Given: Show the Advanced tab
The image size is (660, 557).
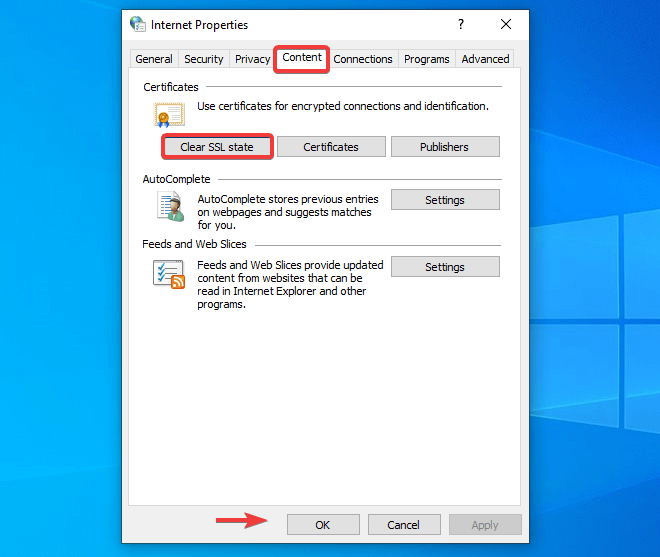Looking at the screenshot, I should [485, 59].
